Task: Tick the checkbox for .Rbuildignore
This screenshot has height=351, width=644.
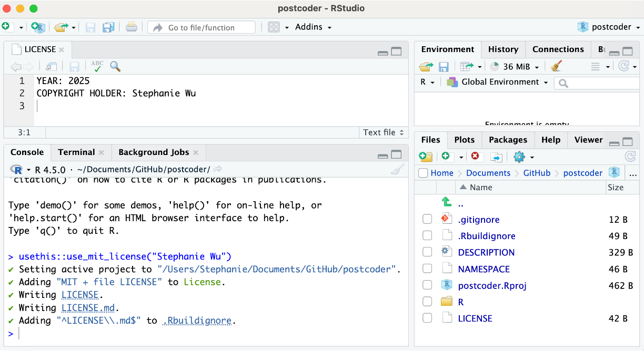Action: pos(427,235)
